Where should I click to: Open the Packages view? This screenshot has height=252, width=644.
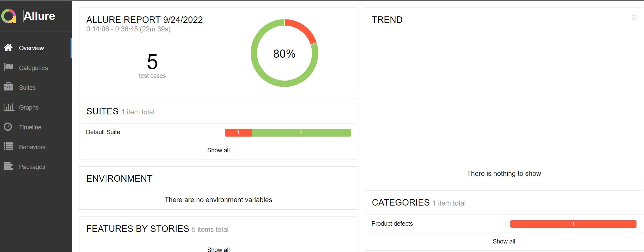coord(36,167)
